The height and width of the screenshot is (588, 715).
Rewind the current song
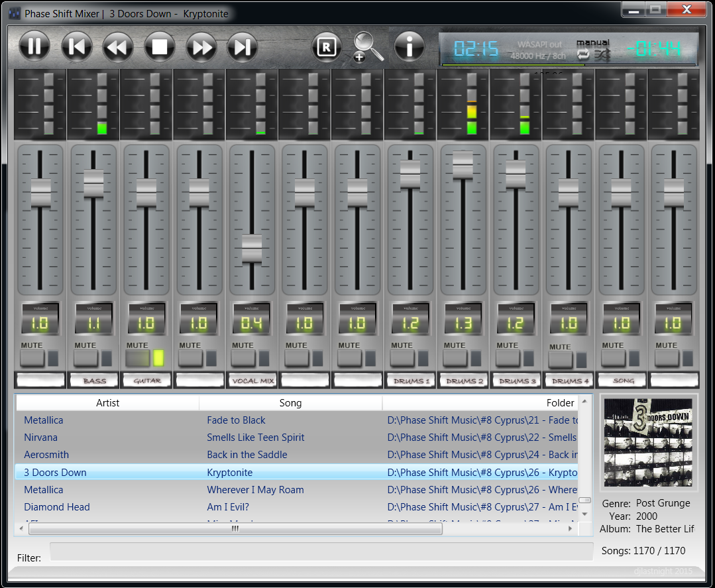118,46
